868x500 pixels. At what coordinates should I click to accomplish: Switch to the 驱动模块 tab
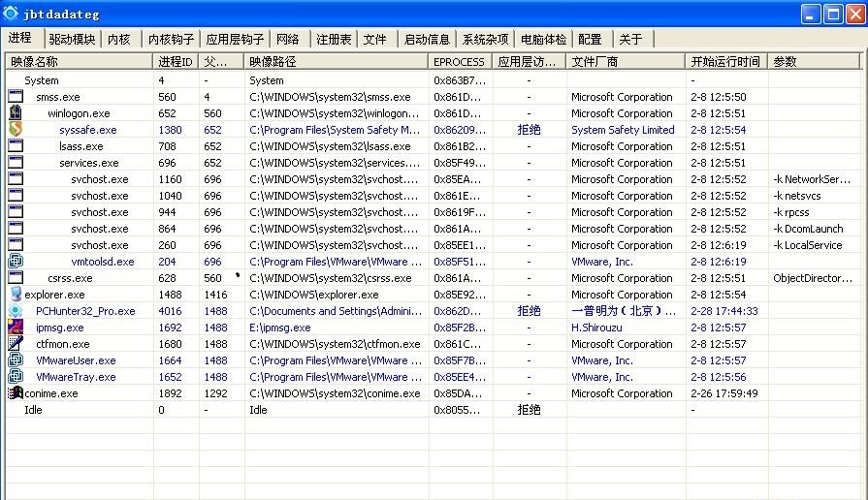(x=72, y=40)
